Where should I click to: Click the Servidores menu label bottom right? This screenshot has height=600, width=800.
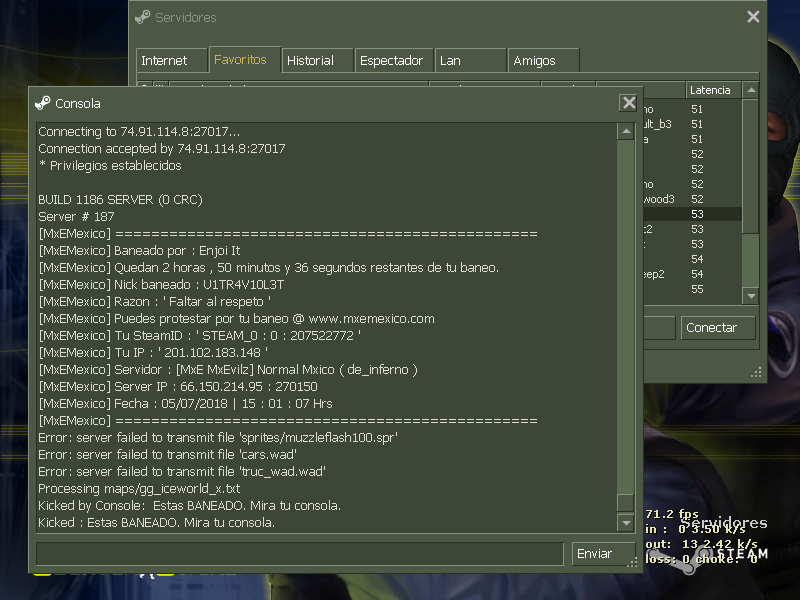click(724, 523)
